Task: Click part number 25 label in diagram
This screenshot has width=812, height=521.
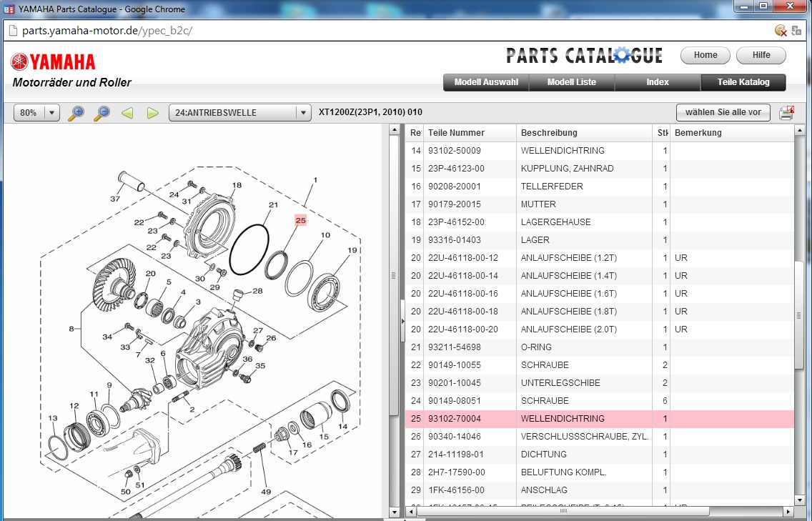Action: 300,221
